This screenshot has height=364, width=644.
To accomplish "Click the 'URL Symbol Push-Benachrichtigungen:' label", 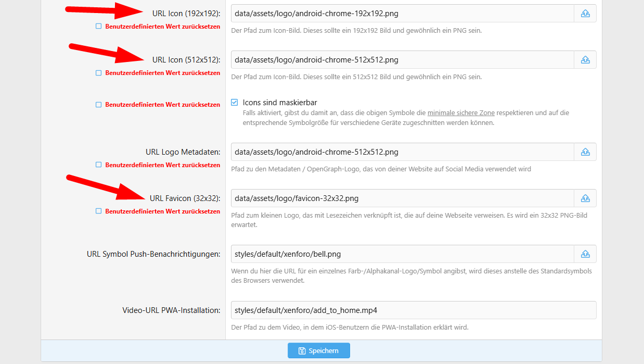I will 154,254.
